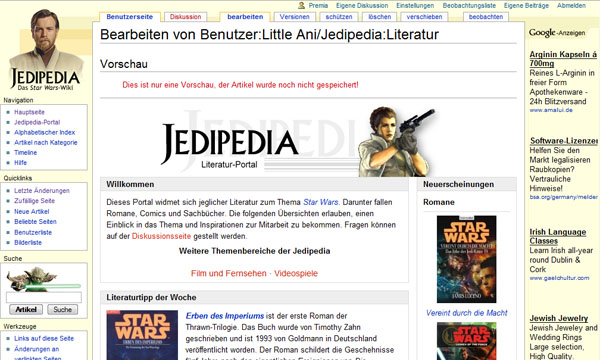Open the Hilfe link

click(x=21, y=163)
